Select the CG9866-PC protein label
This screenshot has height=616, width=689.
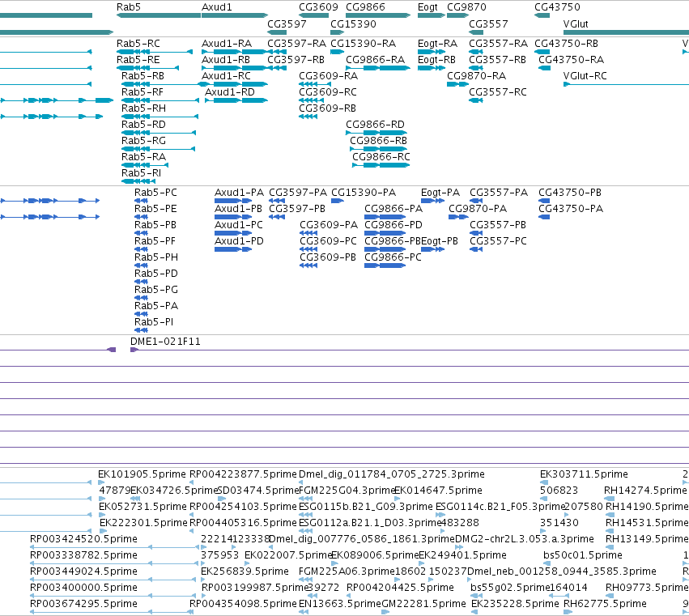[393, 257]
